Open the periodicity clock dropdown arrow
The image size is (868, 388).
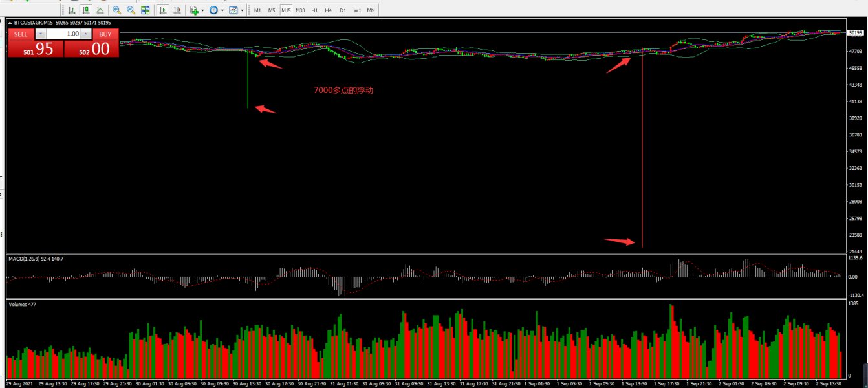pos(222,10)
